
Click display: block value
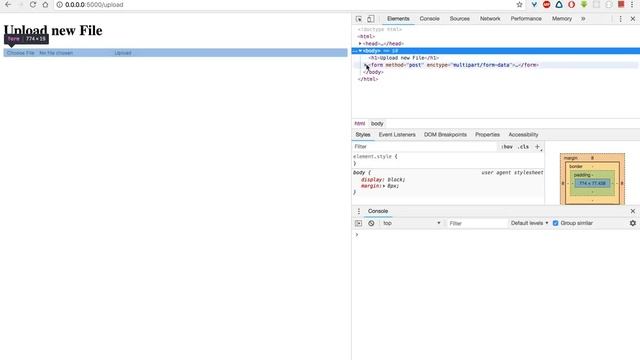pos(396,180)
